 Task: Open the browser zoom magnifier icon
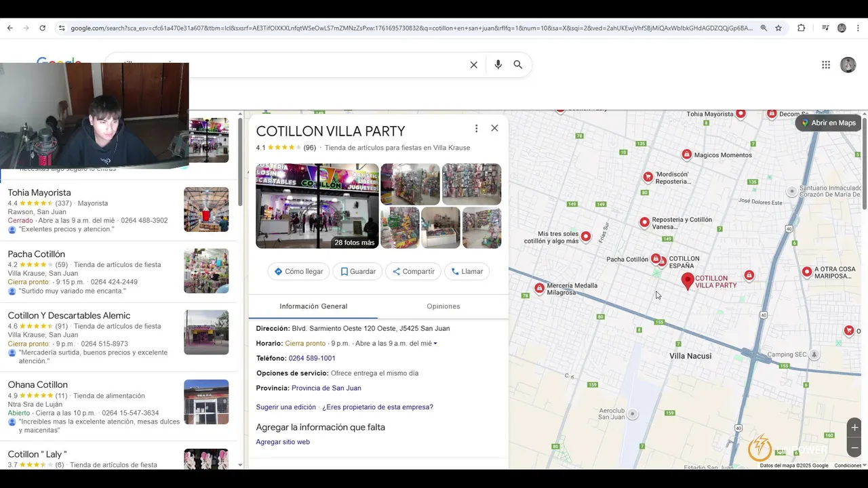pos(764,28)
